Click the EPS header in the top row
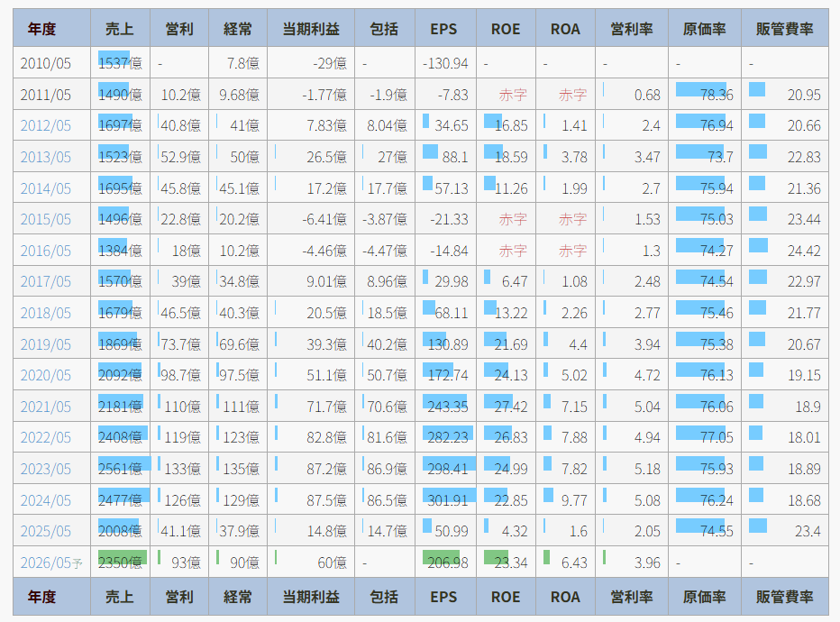840x622 pixels. coord(443,29)
